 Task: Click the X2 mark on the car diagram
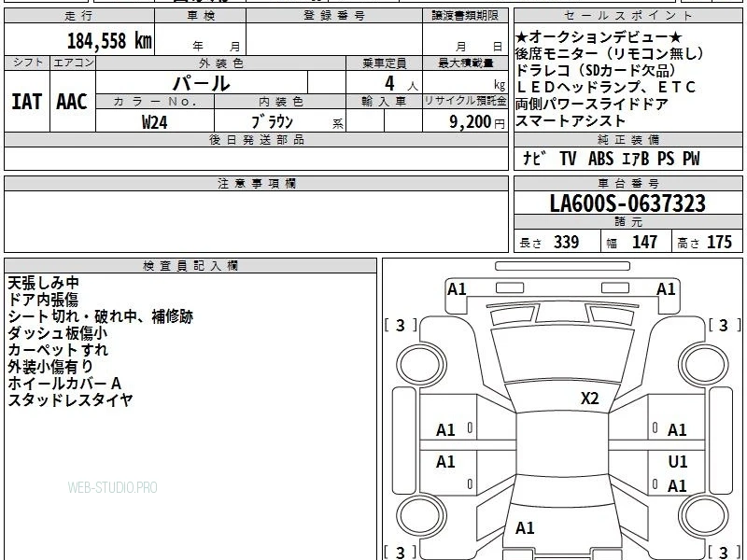[589, 399]
